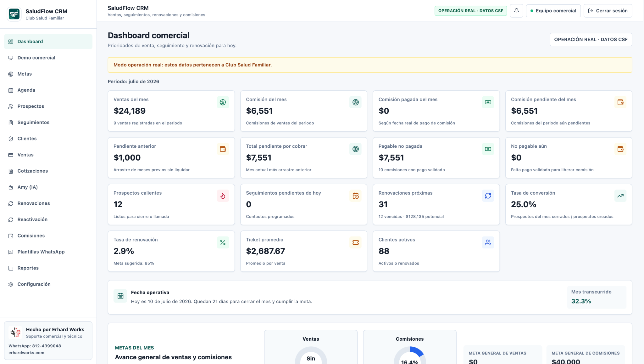Click the wallet icon on No pagable aún card
The width and height of the screenshot is (644, 364).
pos(620,149)
